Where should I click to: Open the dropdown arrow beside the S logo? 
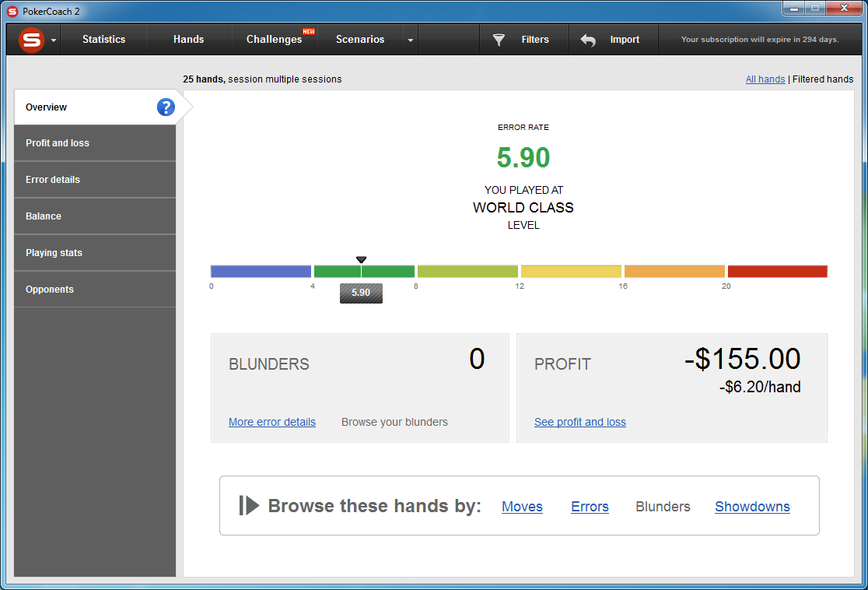pyautogui.click(x=54, y=40)
